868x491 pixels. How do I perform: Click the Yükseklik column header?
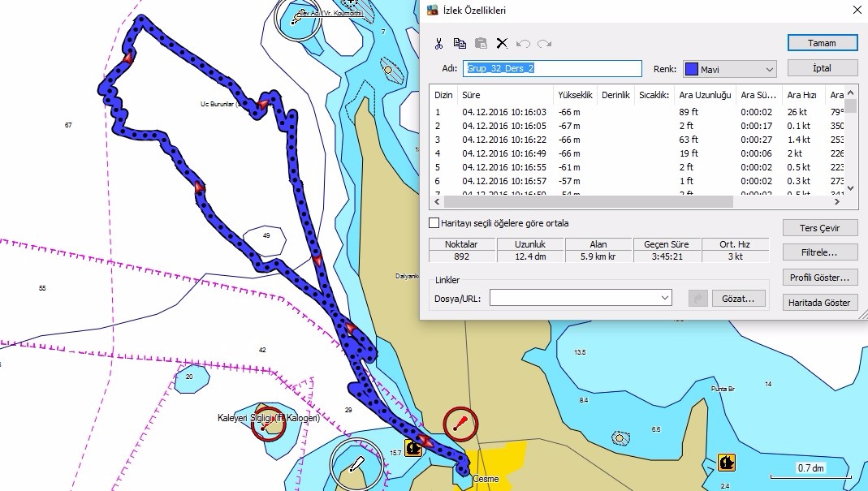[575, 95]
